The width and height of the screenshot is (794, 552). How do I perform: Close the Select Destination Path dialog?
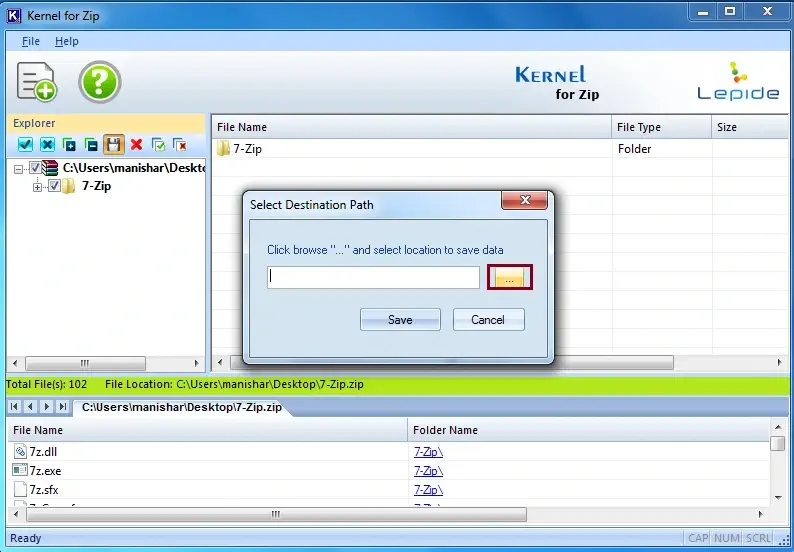click(525, 200)
